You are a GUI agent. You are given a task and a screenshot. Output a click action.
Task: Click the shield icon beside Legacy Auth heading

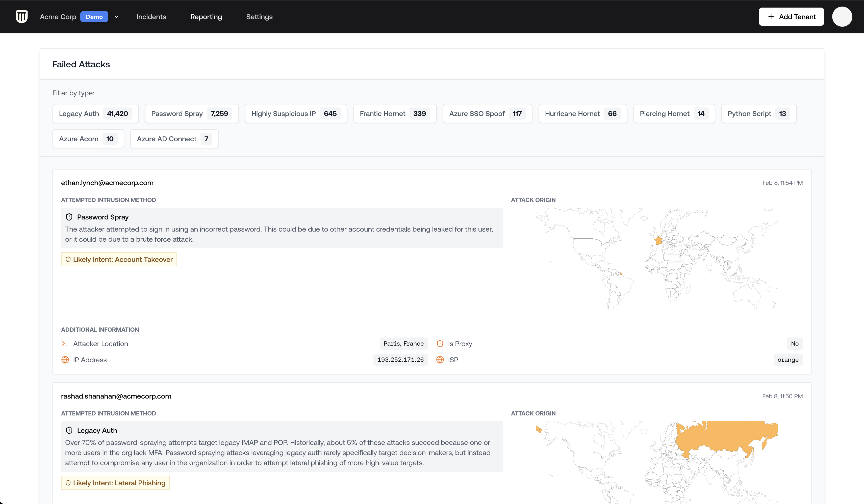pyautogui.click(x=69, y=430)
